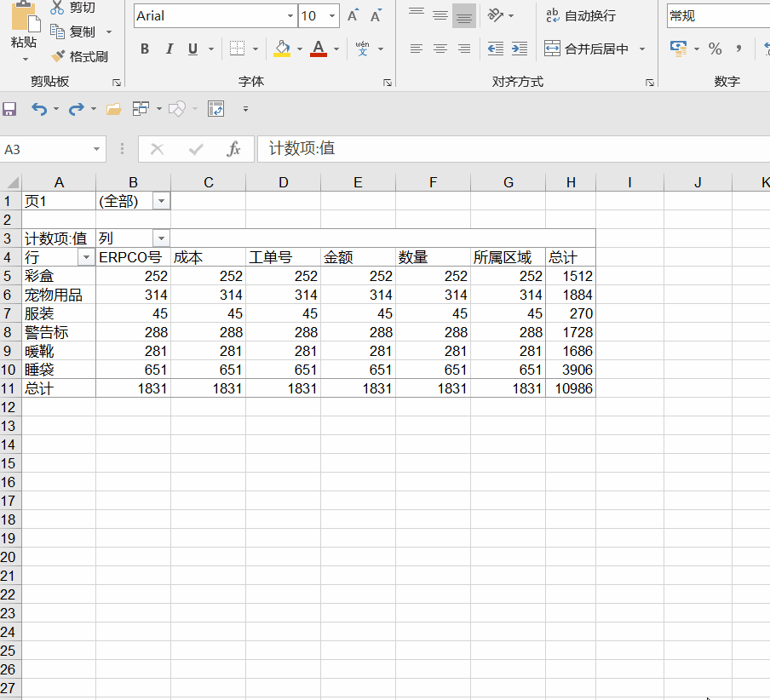
Task: Select column H header
Action: point(571,182)
